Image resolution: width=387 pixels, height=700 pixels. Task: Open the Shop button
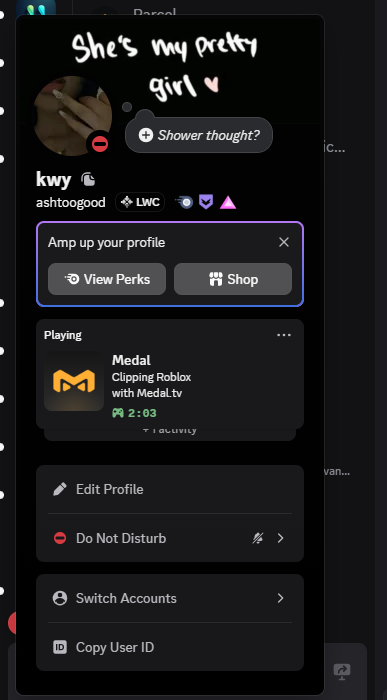[233, 279]
